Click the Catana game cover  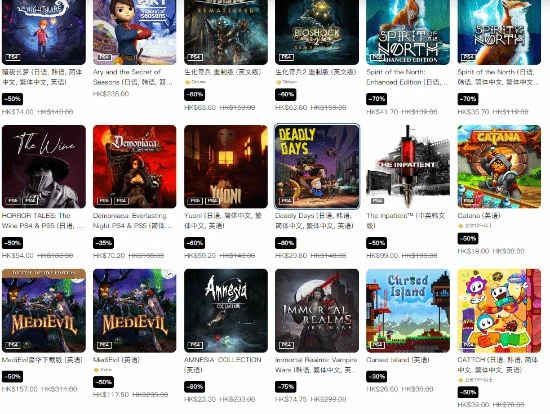[499, 167]
